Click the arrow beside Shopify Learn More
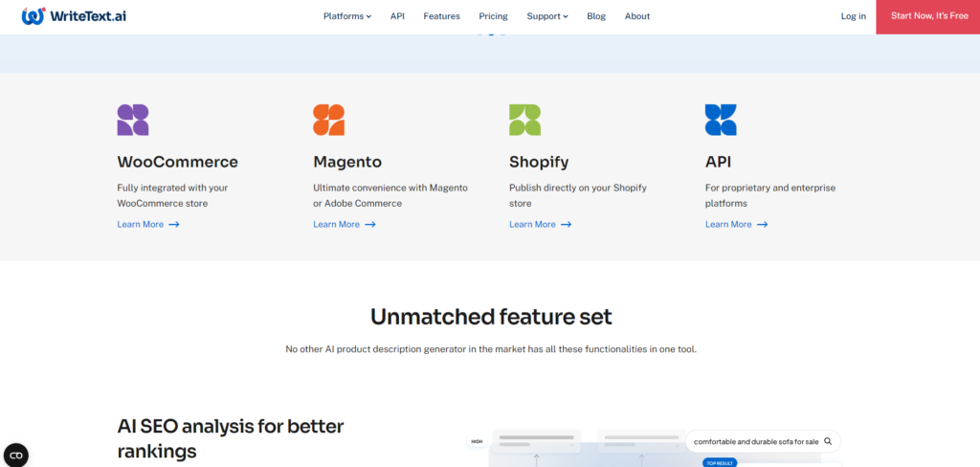 [x=566, y=225]
